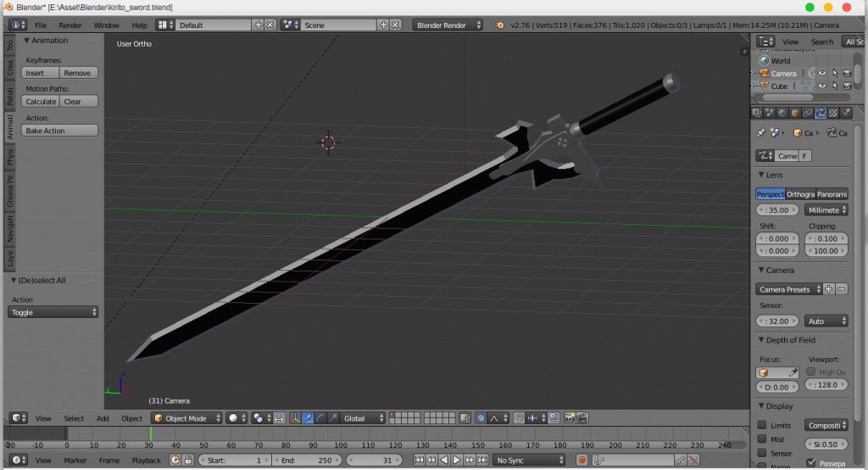Toggle renderability camera icon for Cube
The image size is (868, 470).
tap(848, 86)
